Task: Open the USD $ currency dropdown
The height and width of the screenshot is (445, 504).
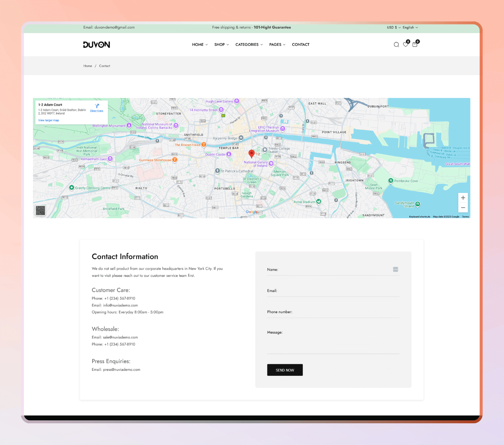Action: (x=394, y=27)
